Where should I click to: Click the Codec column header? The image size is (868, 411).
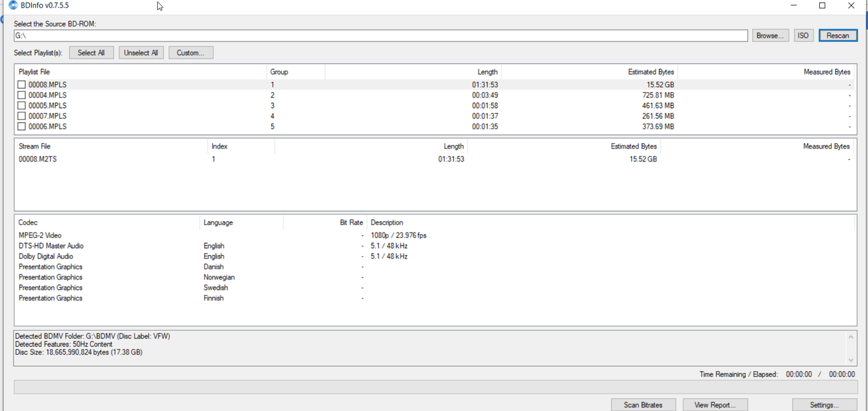[x=107, y=222]
